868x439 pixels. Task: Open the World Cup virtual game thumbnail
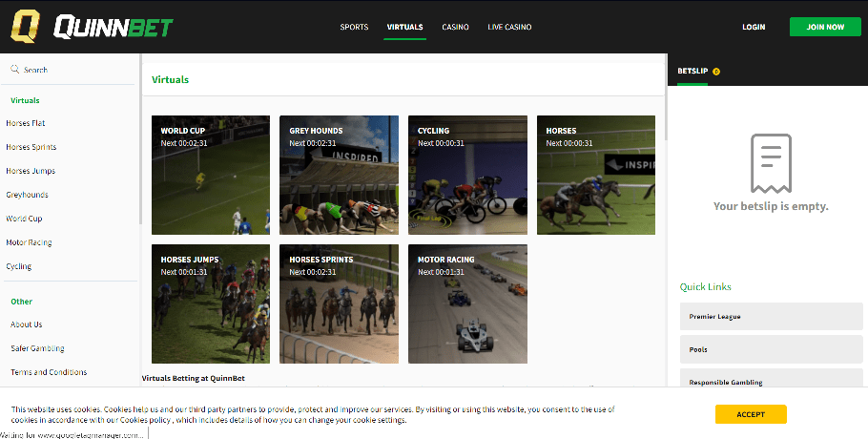pos(211,175)
